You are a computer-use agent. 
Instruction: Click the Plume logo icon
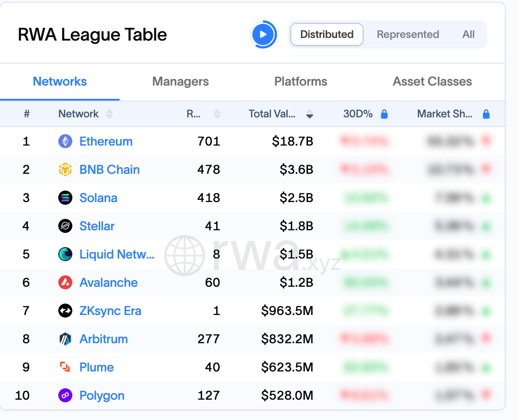pyautogui.click(x=65, y=367)
